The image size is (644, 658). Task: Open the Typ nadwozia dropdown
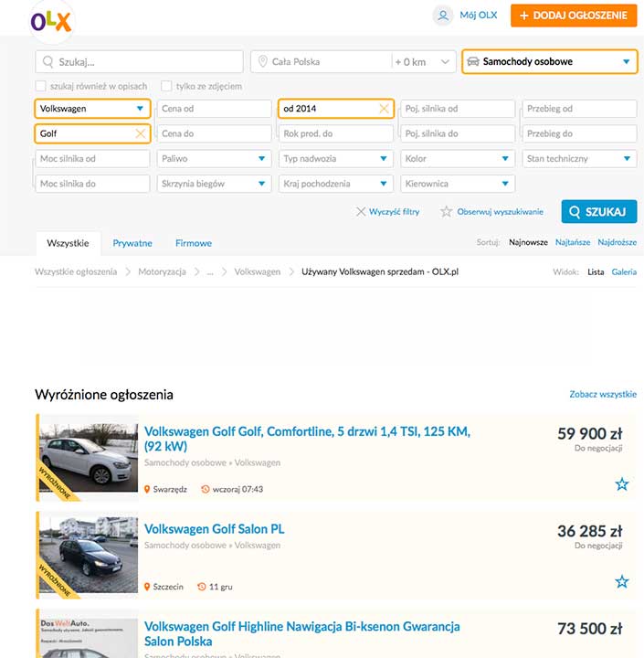(335, 159)
